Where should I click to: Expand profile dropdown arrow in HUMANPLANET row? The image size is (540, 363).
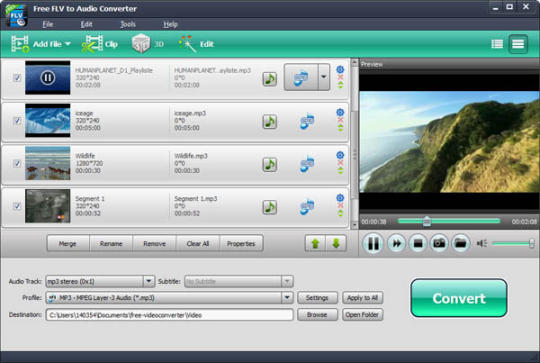pos(324,77)
